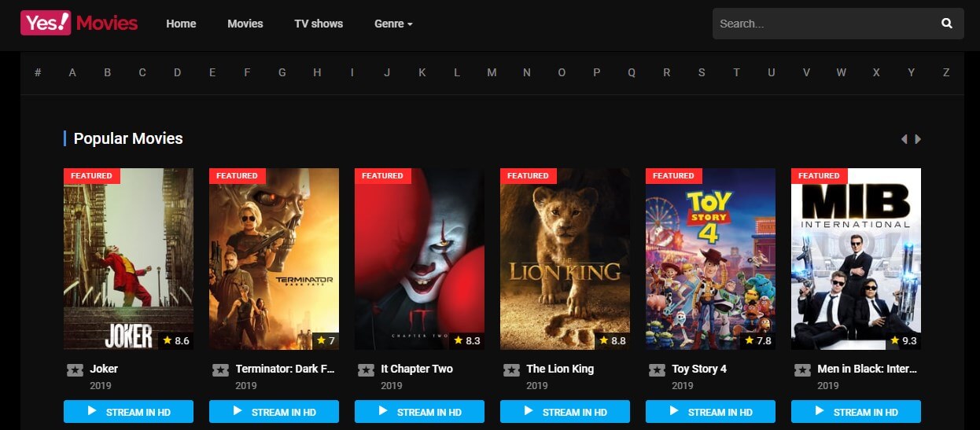Open the It Chapter Two poster
The width and height of the screenshot is (980, 430).
tap(419, 259)
